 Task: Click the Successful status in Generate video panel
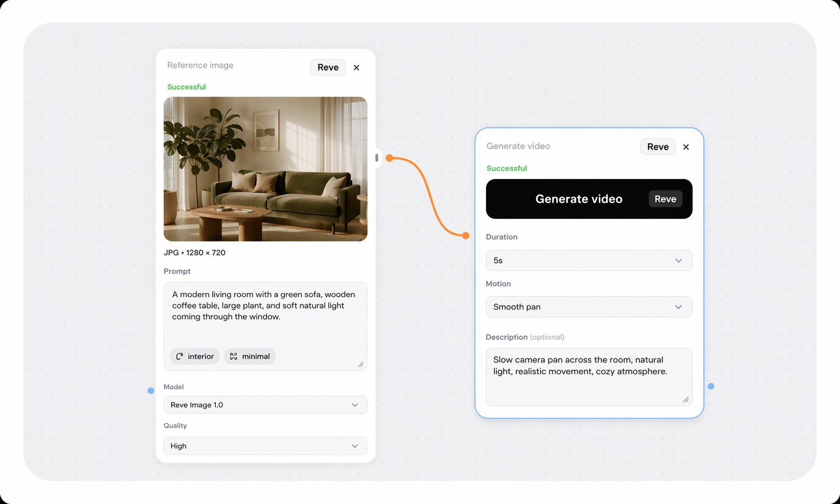pos(506,168)
